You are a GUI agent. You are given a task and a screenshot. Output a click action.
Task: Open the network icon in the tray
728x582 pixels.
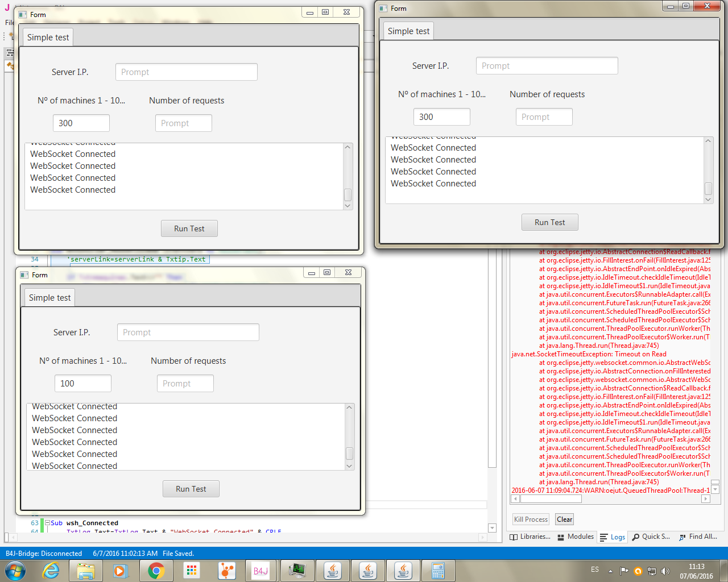pyautogui.click(x=652, y=571)
